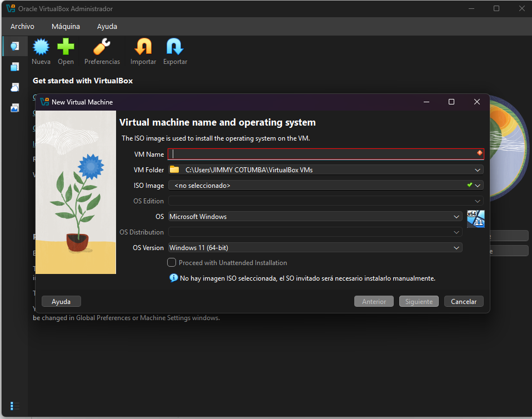Select the third icon in left sidebar
Screen dimensions: 532x419
tap(14, 87)
